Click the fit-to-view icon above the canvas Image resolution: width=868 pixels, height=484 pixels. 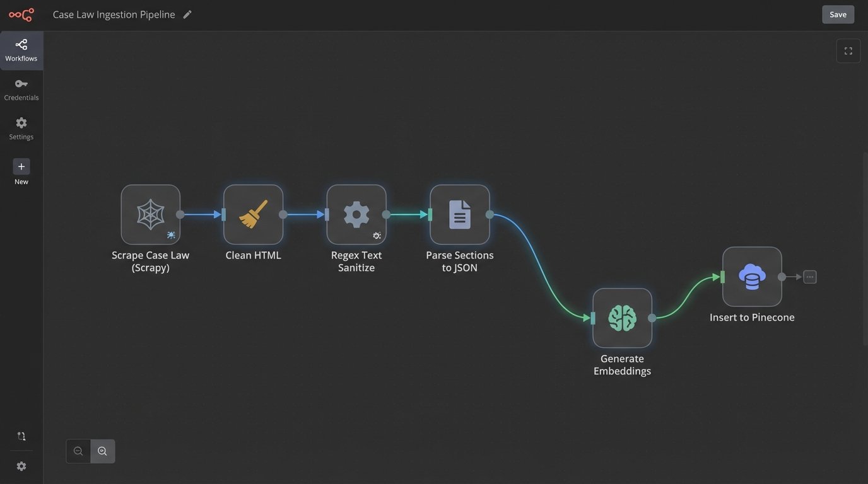(x=847, y=49)
